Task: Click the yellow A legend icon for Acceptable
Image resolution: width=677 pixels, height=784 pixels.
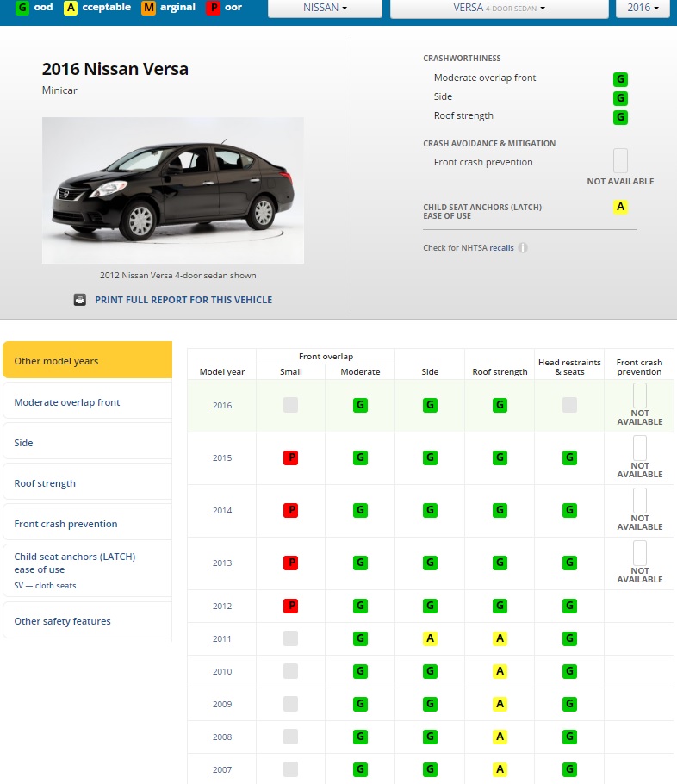Action: click(71, 8)
